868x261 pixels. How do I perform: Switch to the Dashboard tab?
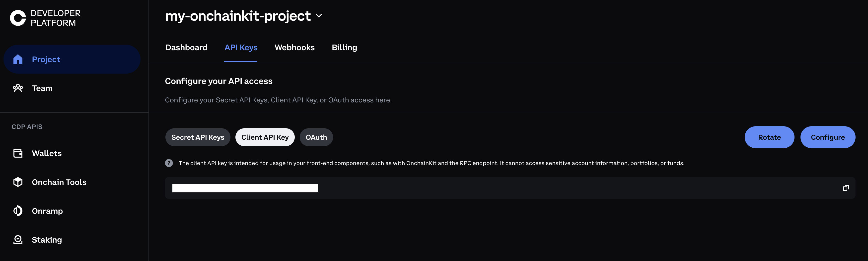click(x=186, y=47)
